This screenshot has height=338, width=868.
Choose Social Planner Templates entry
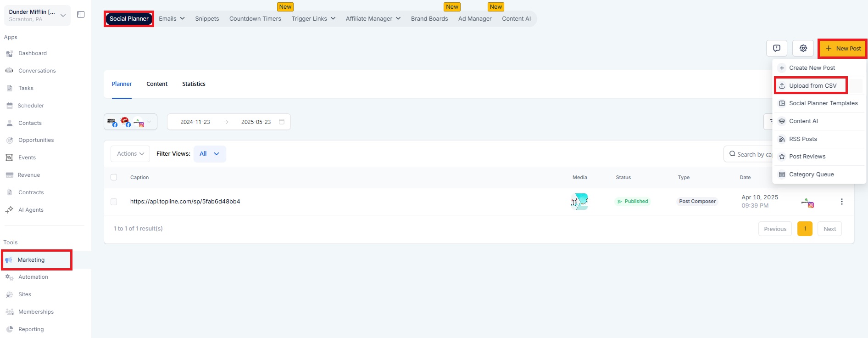(819, 103)
